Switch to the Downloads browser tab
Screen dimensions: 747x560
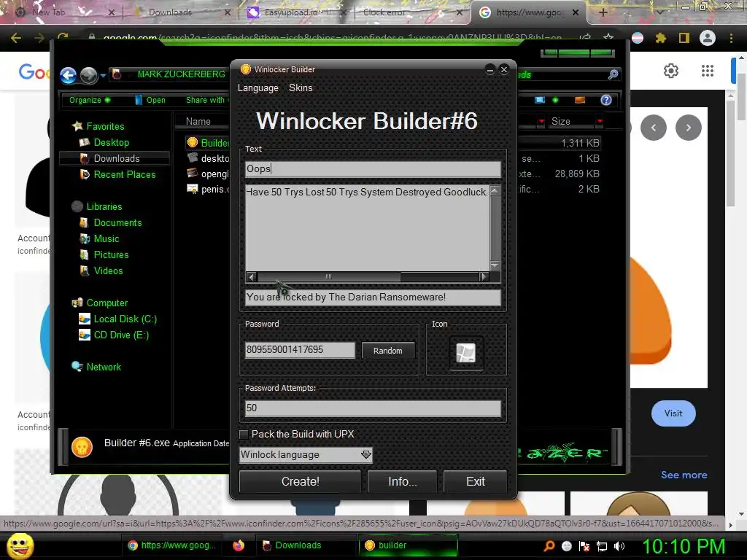coord(170,12)
